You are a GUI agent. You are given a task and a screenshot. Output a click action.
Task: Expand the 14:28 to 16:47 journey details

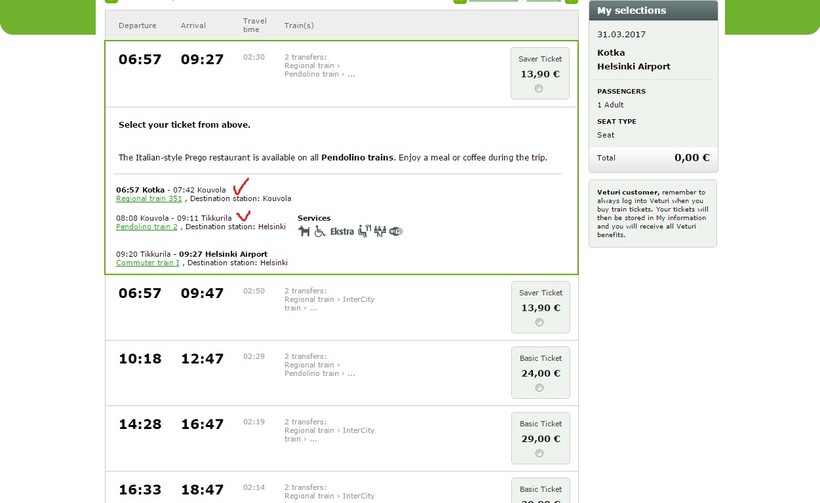300,437
